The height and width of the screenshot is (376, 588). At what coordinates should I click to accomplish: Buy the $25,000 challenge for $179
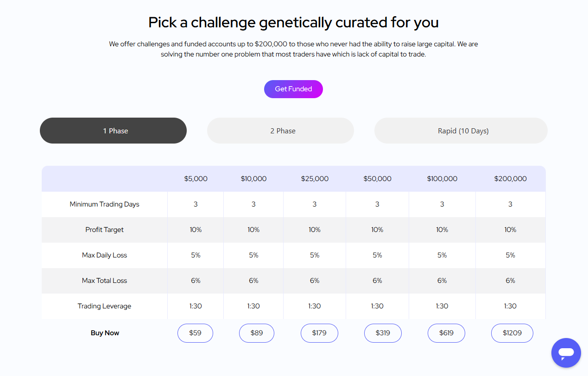319,333
